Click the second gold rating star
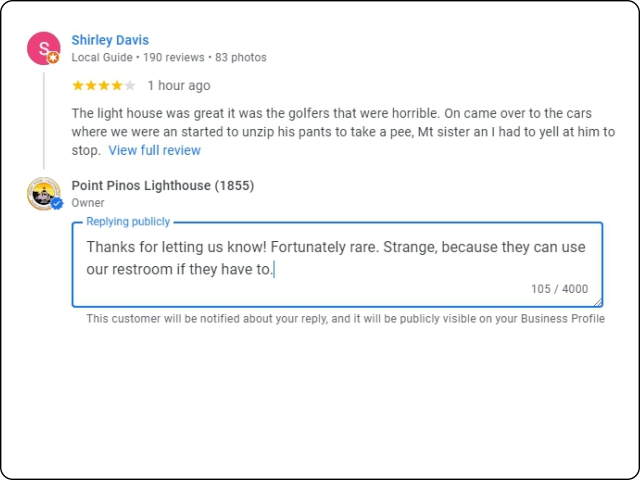 pos(91,85)
